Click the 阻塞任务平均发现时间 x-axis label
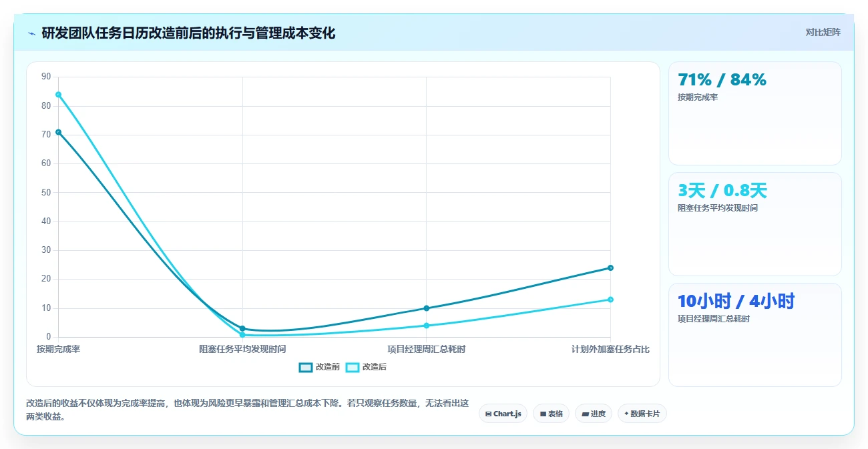 click(242, 349)
